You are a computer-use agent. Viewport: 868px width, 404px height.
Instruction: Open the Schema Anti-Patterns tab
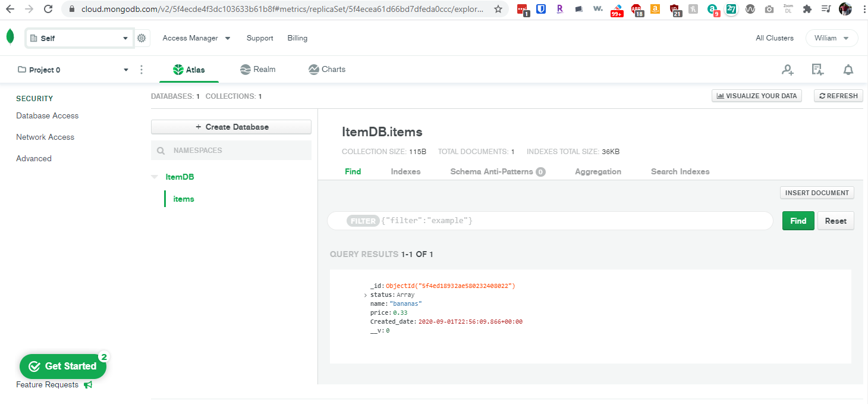pos(498,171)
